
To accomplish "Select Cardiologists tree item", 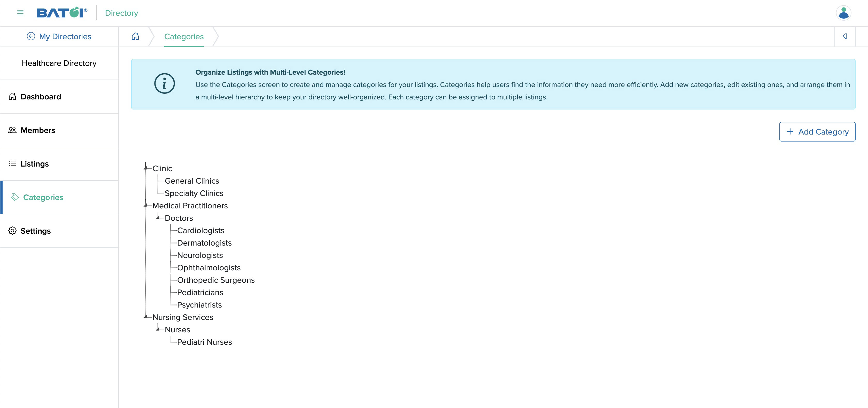I will (201, 230).
